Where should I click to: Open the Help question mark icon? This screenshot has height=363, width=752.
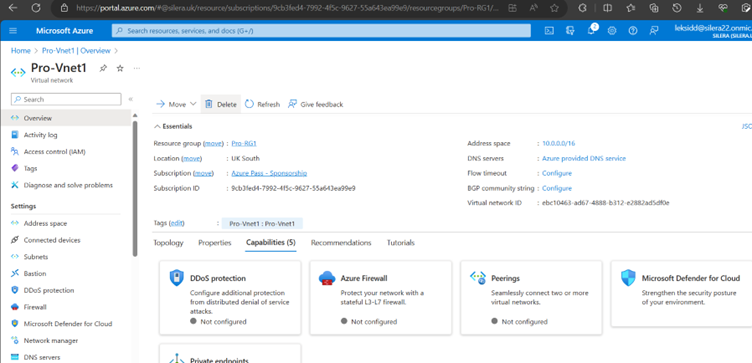[633, 31]
